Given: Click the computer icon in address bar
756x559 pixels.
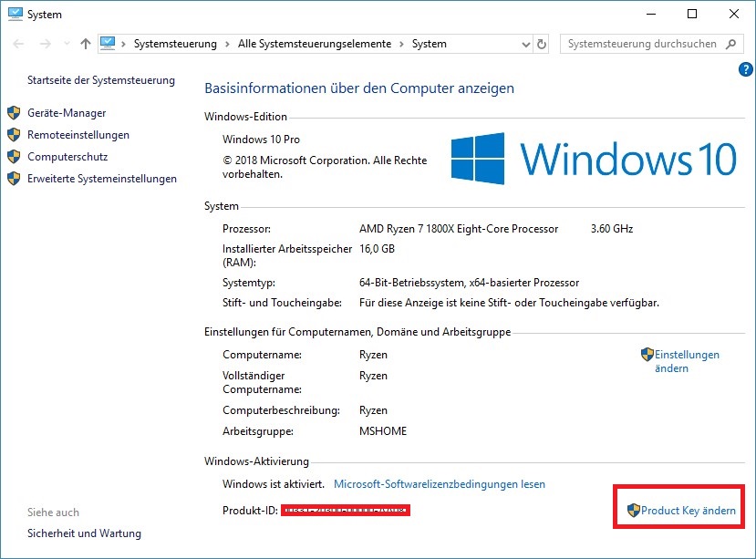Looking at the screenshot, I should [x=108, y=44].
